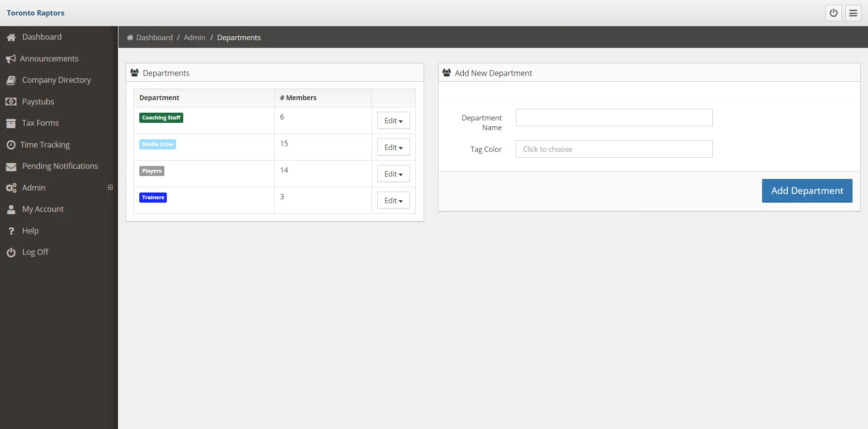The image size is (868, 429).
Task: Click the Paystubs money icon
Action: [11, 102]
